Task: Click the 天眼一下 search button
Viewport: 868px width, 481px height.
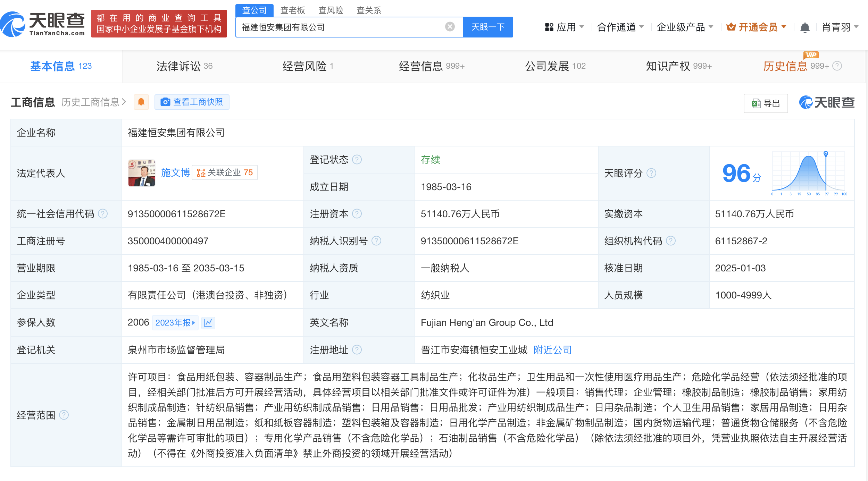Action: click(x=488, y=27)
